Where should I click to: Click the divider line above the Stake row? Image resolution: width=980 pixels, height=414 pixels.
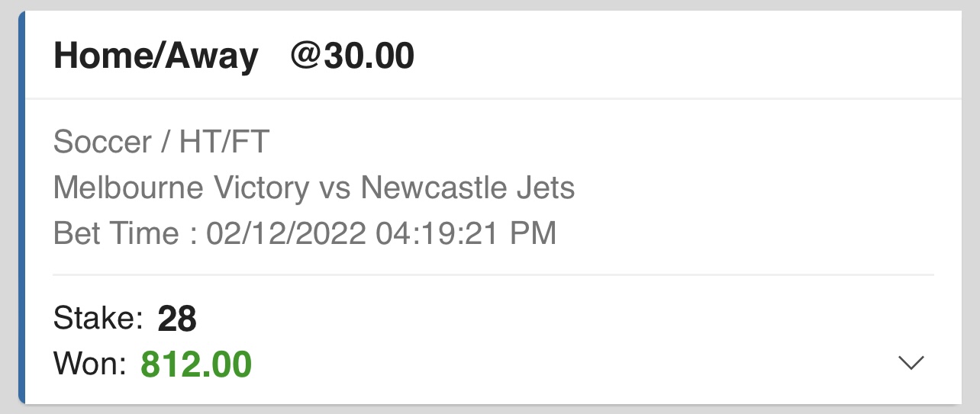pyautogui.click(x=493, y=274)
